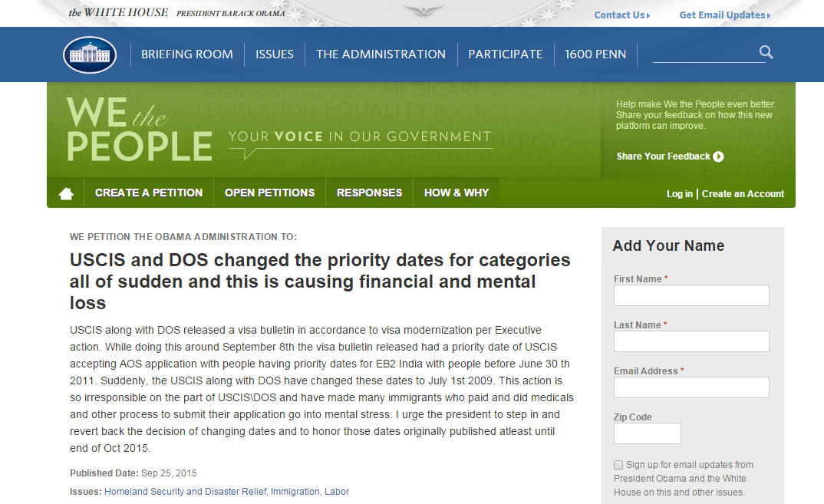Open the Immigration issue link

(x=295, y=492)
